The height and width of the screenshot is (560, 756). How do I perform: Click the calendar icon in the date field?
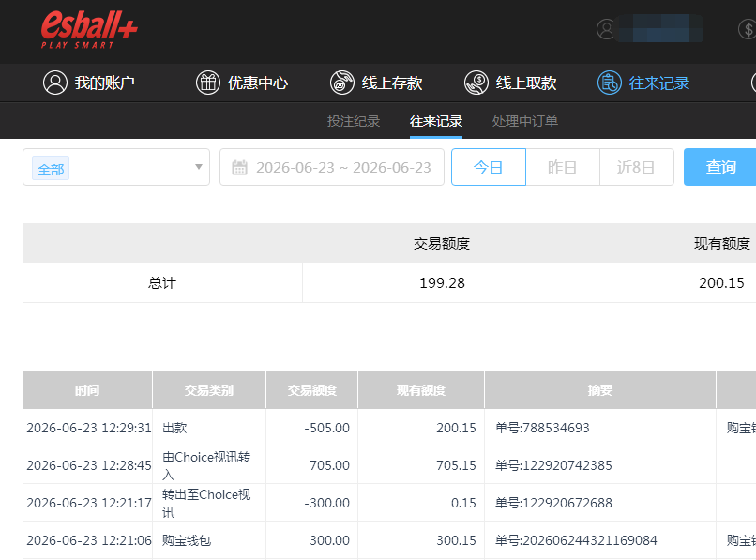pyautogui.click(x=239, y=167)
